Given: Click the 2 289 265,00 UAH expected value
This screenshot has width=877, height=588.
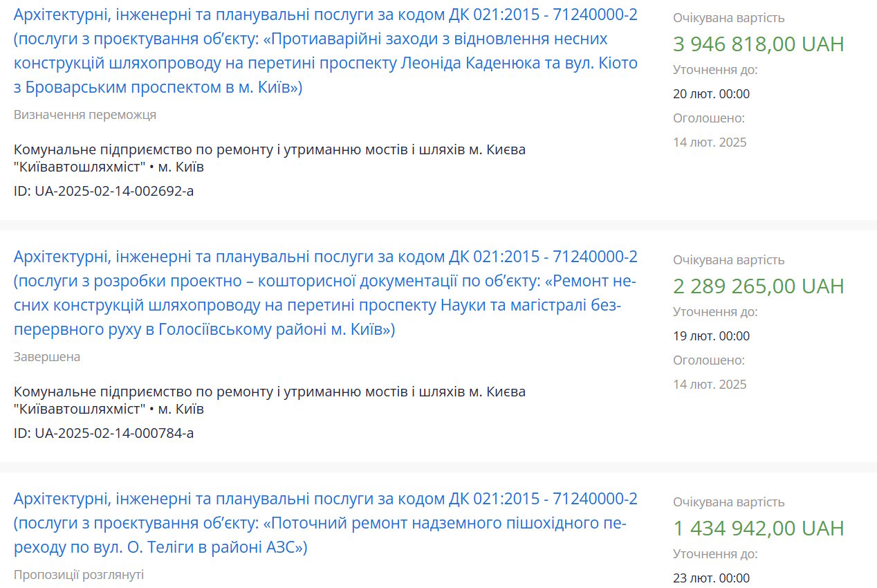Looking at the screenshot, I should [x=759, y=286].
